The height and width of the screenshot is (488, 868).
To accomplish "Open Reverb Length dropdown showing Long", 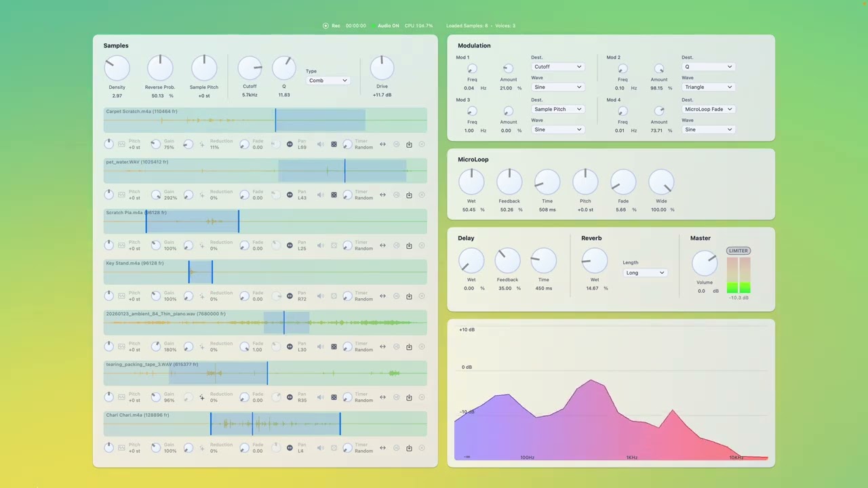I will click(645, 272).
